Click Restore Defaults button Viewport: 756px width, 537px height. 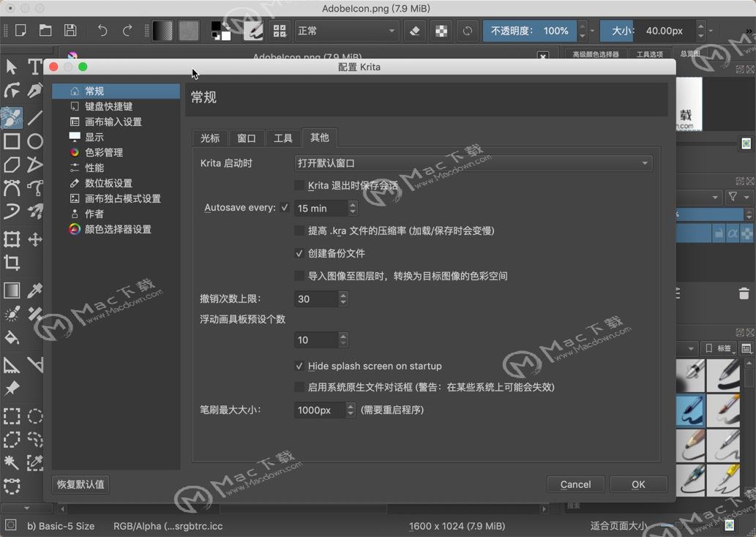click(x=81, y=484)
